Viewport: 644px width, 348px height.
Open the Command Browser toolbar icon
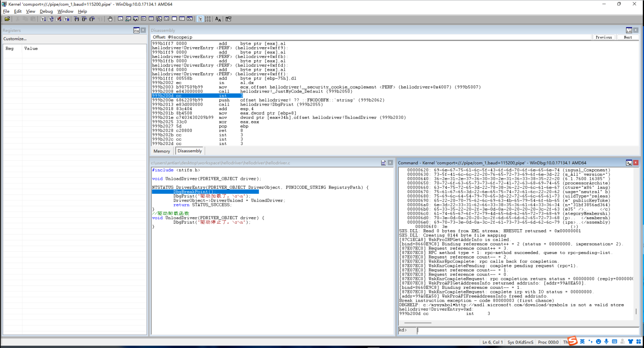coord(190,19)
